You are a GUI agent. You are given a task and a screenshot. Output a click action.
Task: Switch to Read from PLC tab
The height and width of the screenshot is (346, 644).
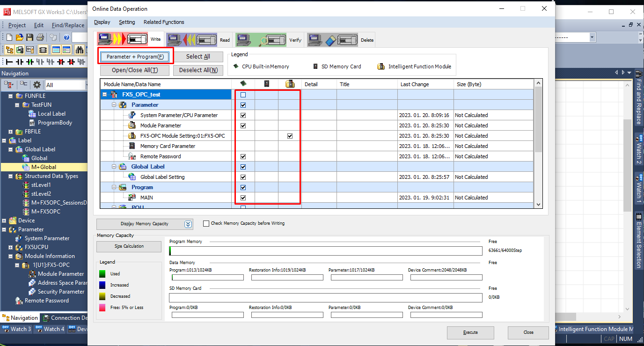click(x=198, y=40)
